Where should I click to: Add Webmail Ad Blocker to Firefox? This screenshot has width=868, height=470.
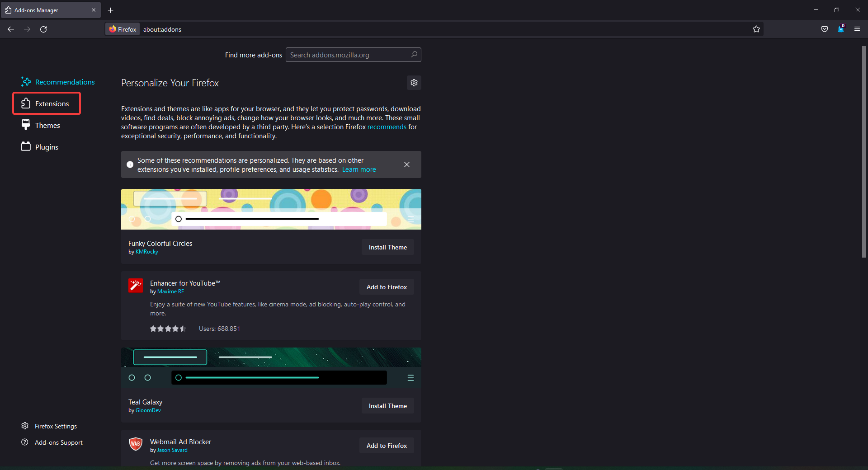tap(387, 446)
